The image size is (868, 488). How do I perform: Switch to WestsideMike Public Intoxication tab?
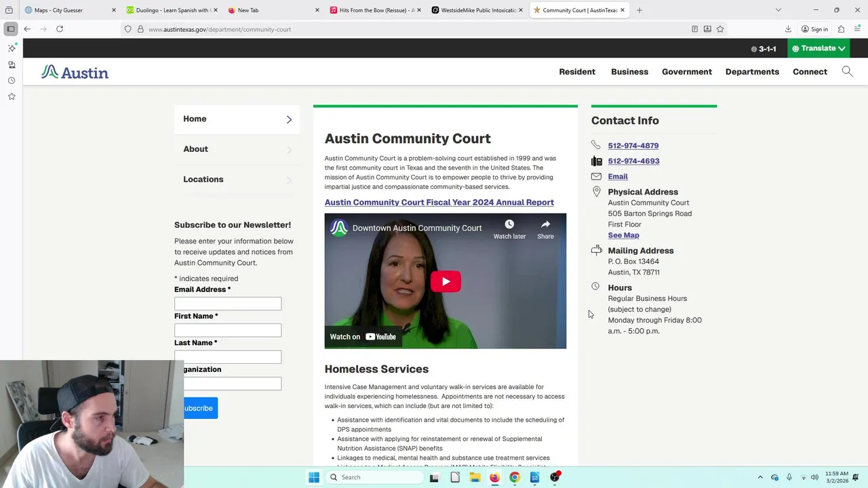(x=477, y=10)
